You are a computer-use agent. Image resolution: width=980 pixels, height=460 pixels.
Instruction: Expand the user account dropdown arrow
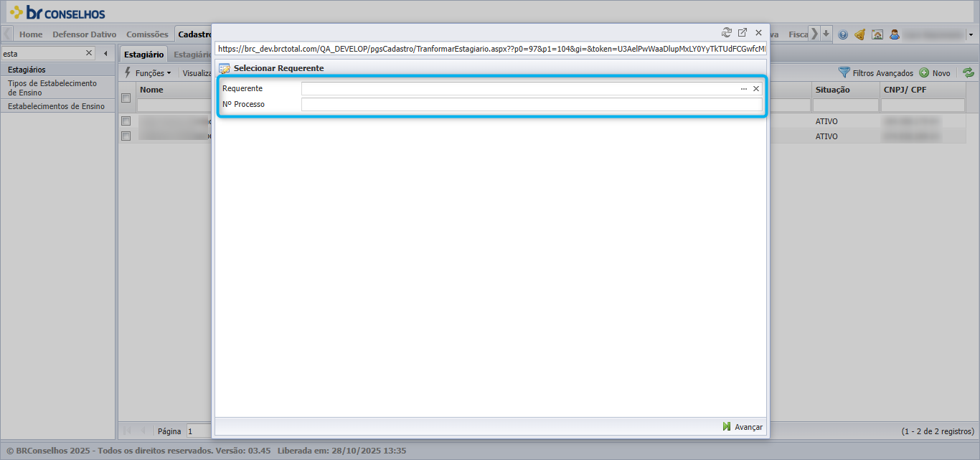tap(971, 34)
